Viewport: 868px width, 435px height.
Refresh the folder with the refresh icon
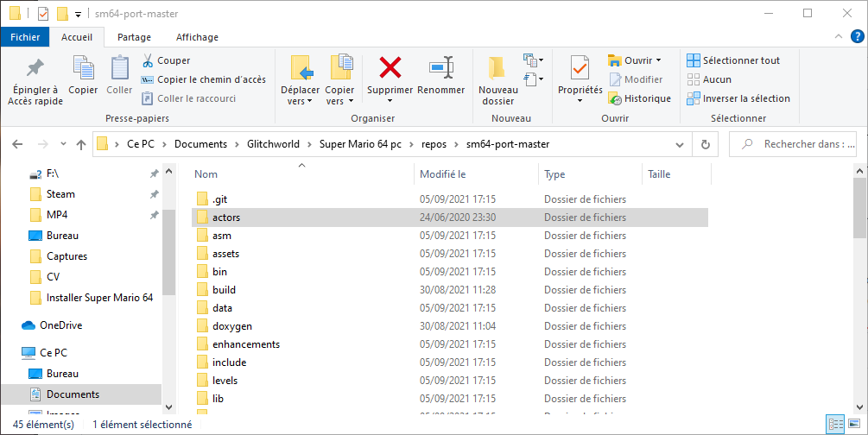point(706,144)
